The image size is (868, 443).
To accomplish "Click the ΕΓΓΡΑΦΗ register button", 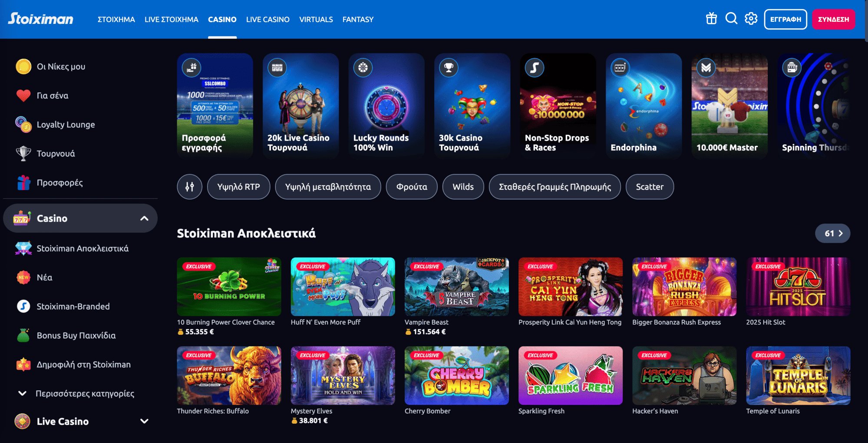I will pos(785,19).
